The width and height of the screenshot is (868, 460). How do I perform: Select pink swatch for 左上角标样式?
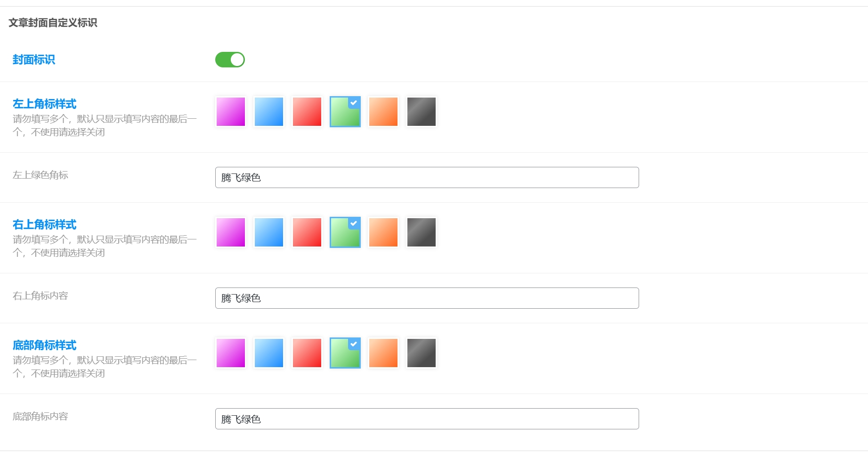[x=231, y=112]
